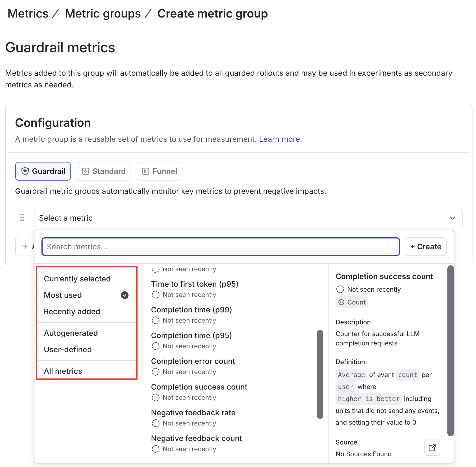Show All metrics in the list

pos(63,371)
